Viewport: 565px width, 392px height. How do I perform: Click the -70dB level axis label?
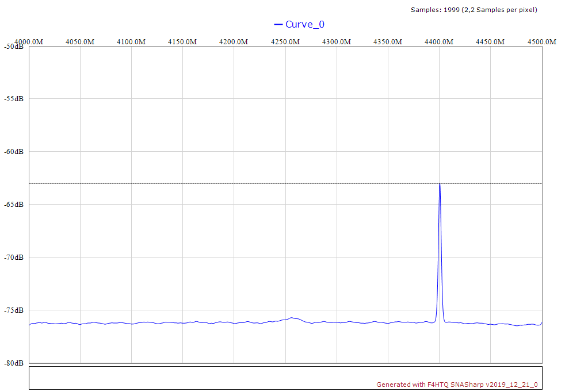click(13, 258)
